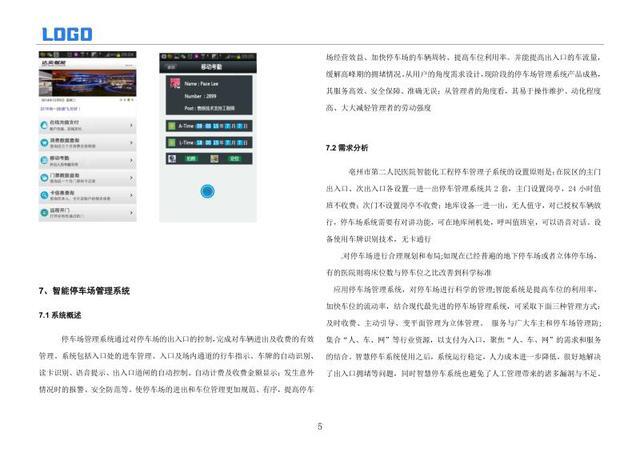Image resolution: width=640 pixels, height=453 pixels.
Task: Click heading '7、智能停车场管理系统'
Action: tap(84, 291)
